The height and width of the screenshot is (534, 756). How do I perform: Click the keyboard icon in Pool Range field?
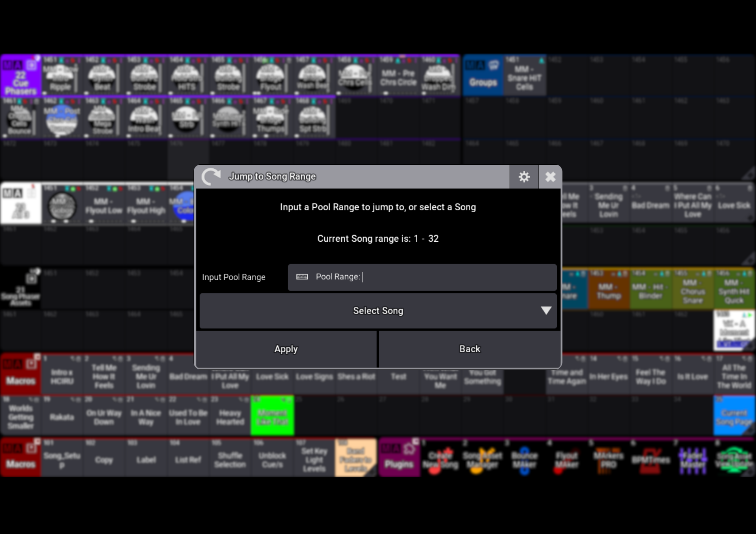click(x=302, y=277)
